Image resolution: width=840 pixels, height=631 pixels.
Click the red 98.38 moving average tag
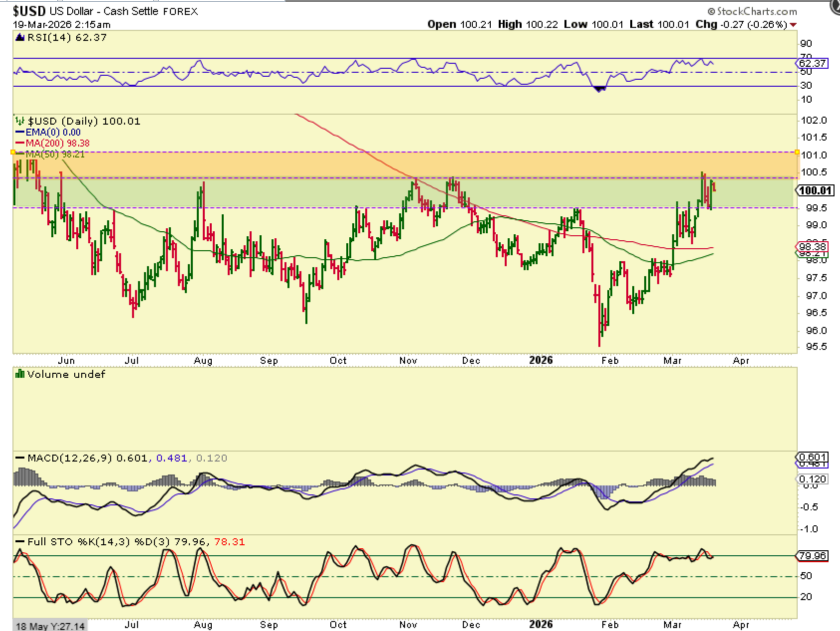tap(812, 247)
